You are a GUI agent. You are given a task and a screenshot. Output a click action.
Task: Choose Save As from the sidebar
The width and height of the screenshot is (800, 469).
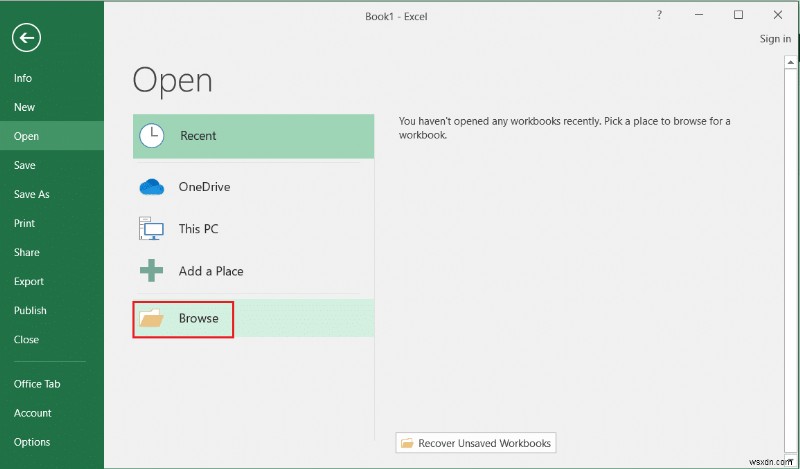pos(32,194)
